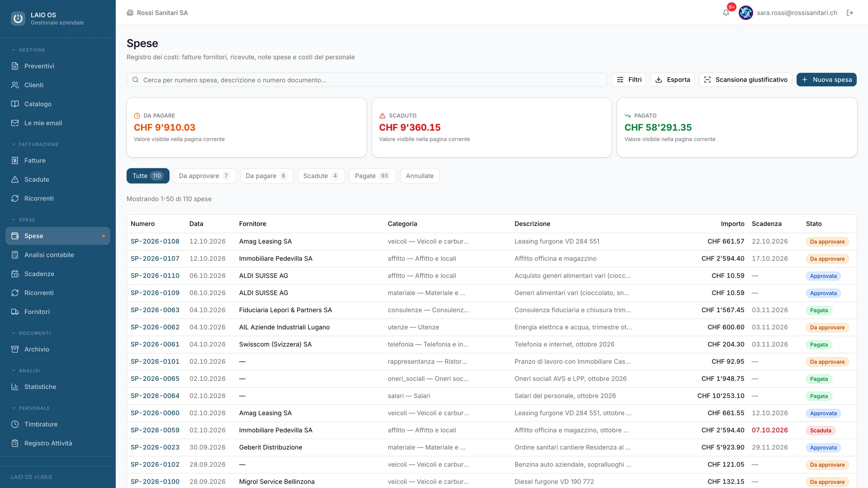Click the user avatar icon

coord(746,13)
